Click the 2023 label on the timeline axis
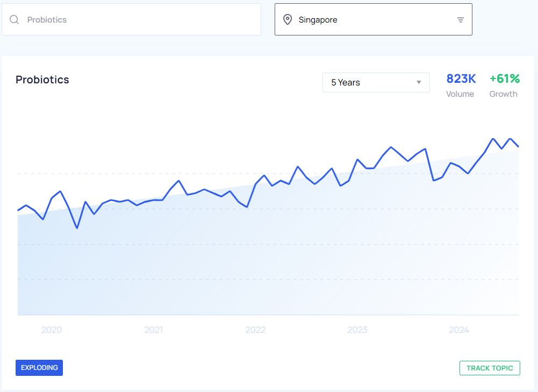 (x=357, y=330)
